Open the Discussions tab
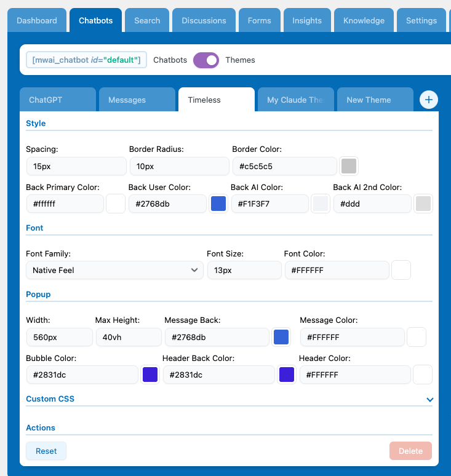451x476 pixels. (x=204, y=20)
